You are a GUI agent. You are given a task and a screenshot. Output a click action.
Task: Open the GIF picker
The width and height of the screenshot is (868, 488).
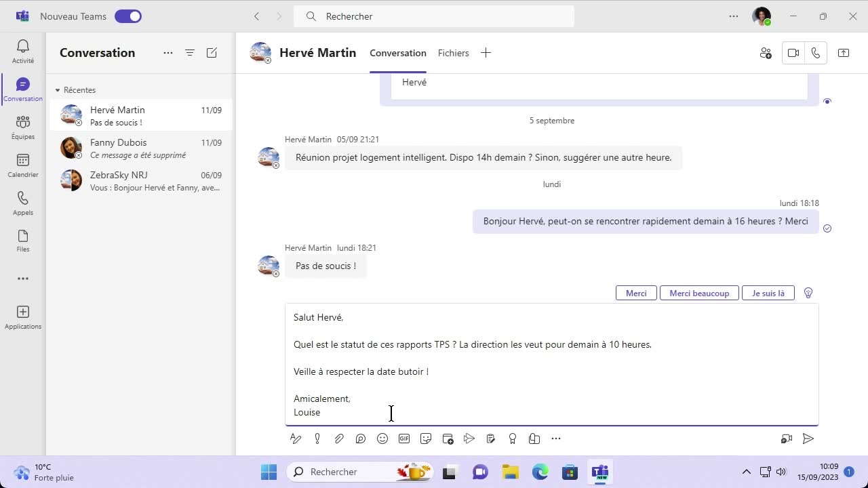point(404,439)
